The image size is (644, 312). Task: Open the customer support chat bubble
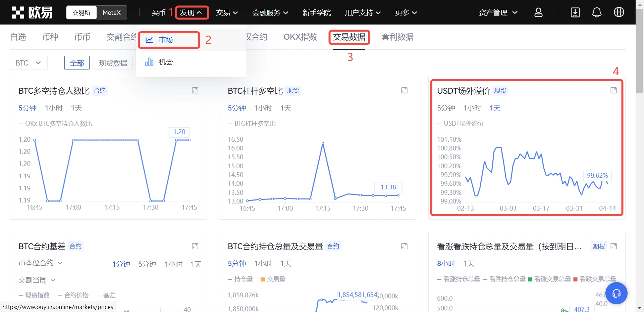[616, 293]
